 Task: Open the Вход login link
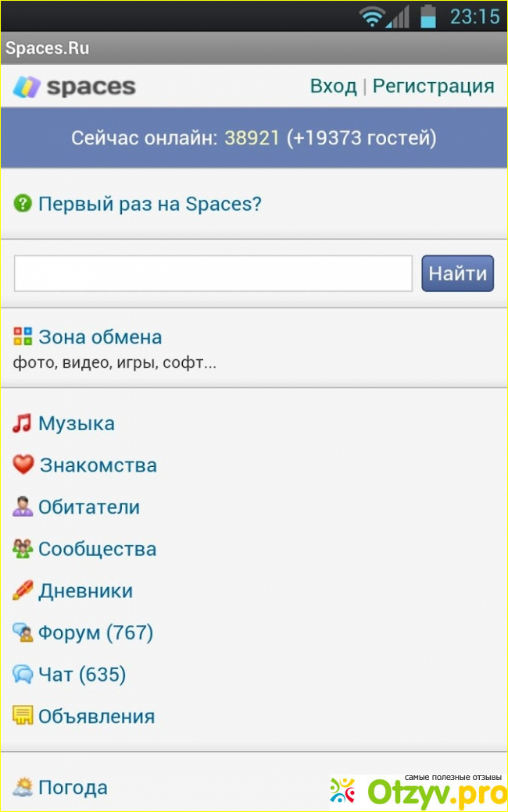[x=333, y=86]
